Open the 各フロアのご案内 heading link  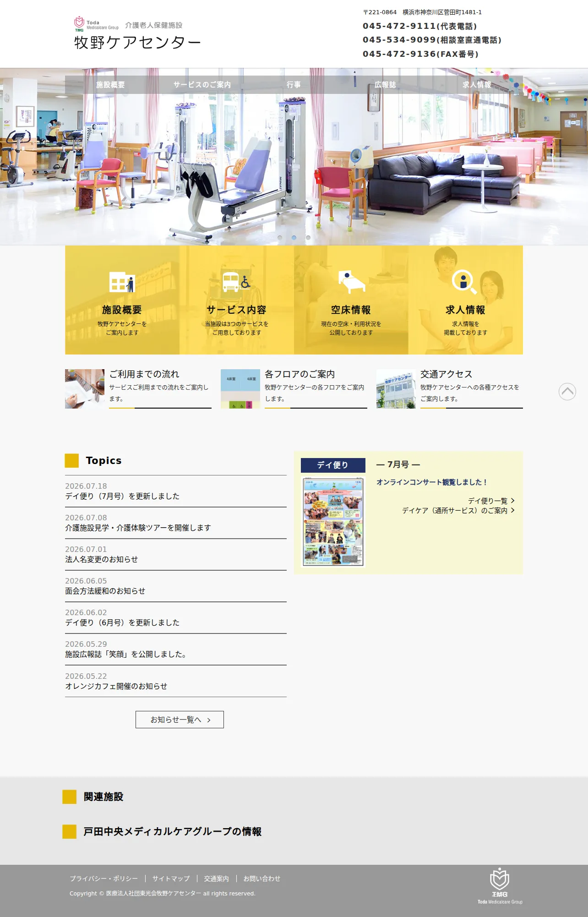[x=300, y=374]
